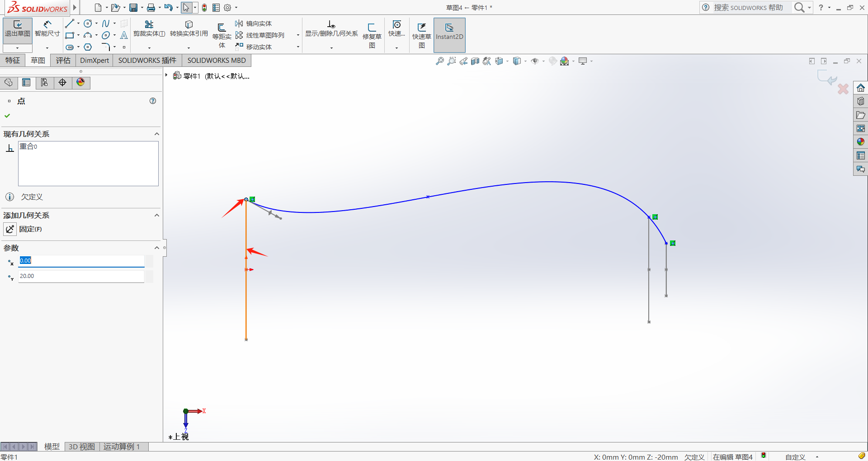Viewport: 868px width, 461px height.
Task: Switch to the SOLIDWORKS MBD tab
Action: [x=217, y=61]
